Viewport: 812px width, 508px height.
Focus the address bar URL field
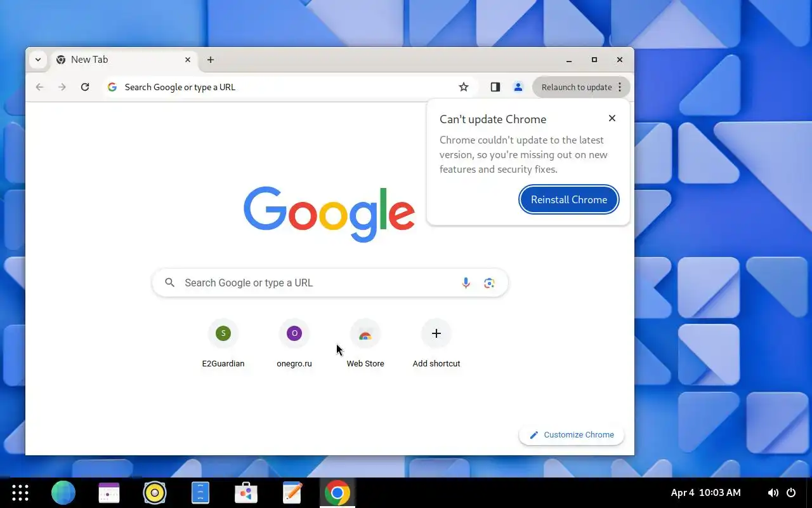point(289,87)
